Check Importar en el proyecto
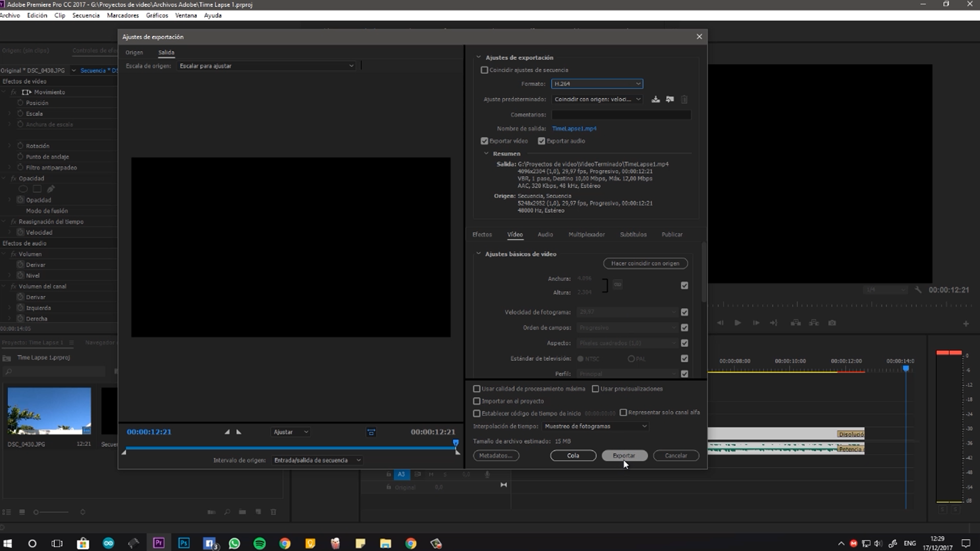 (476, 401)
